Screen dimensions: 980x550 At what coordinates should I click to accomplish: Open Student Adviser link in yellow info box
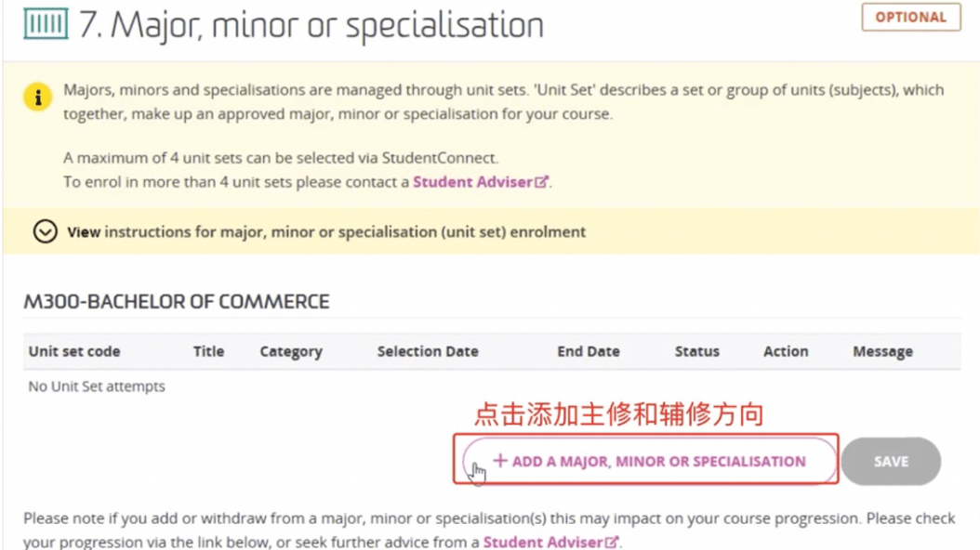(472, 182)
